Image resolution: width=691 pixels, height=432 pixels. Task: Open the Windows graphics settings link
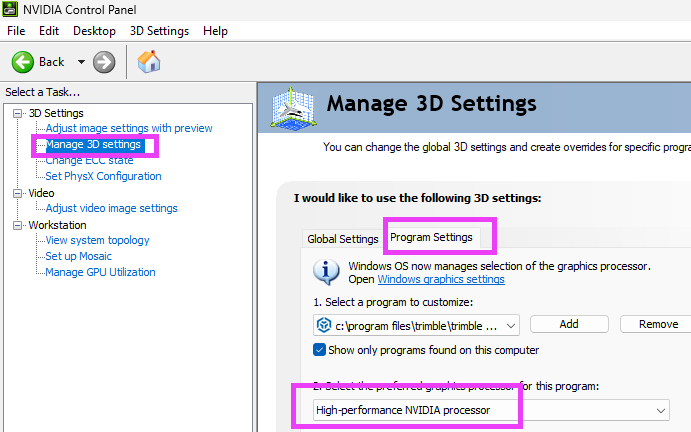[x=440, y=280]
